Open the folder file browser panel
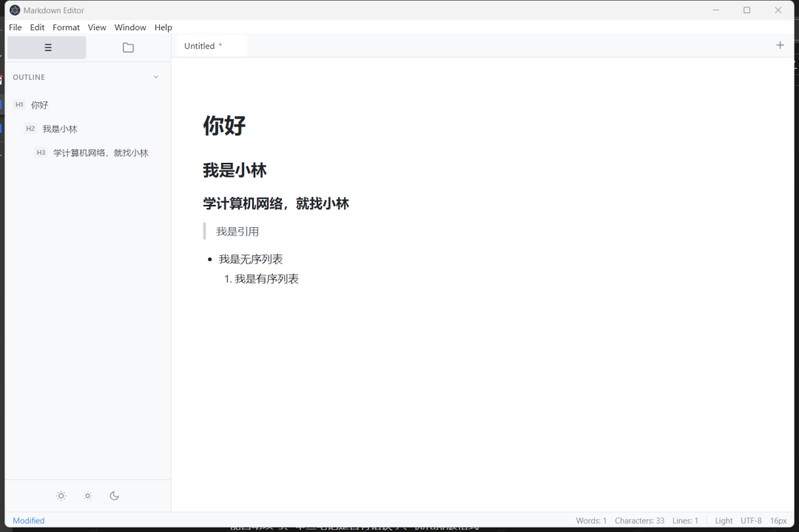Viewport: 799px width, 532px height. tap(129, 47)
